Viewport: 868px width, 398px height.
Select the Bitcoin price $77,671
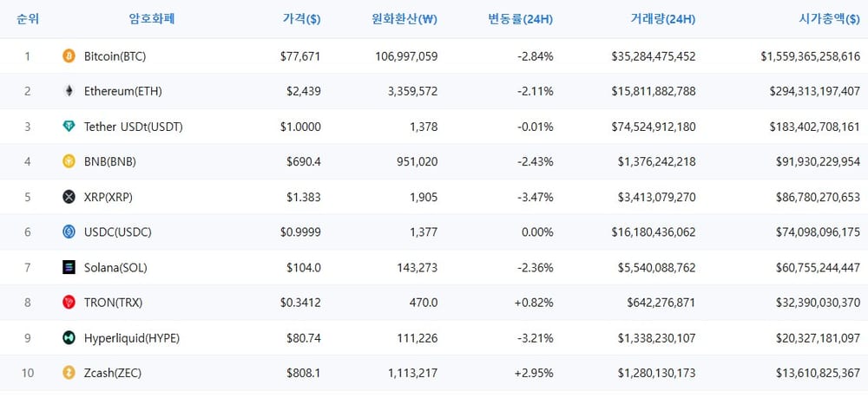coord(300,55)
